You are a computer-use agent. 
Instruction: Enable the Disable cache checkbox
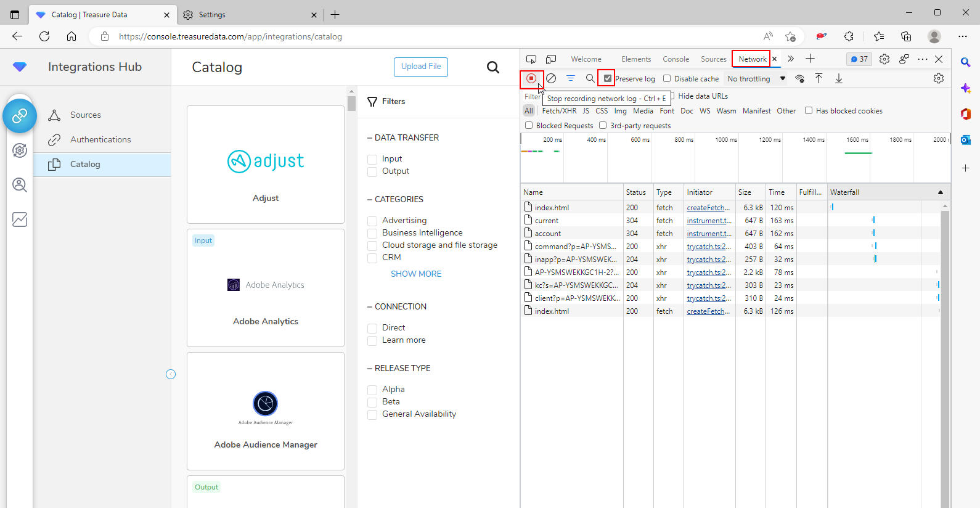[667, 78]
